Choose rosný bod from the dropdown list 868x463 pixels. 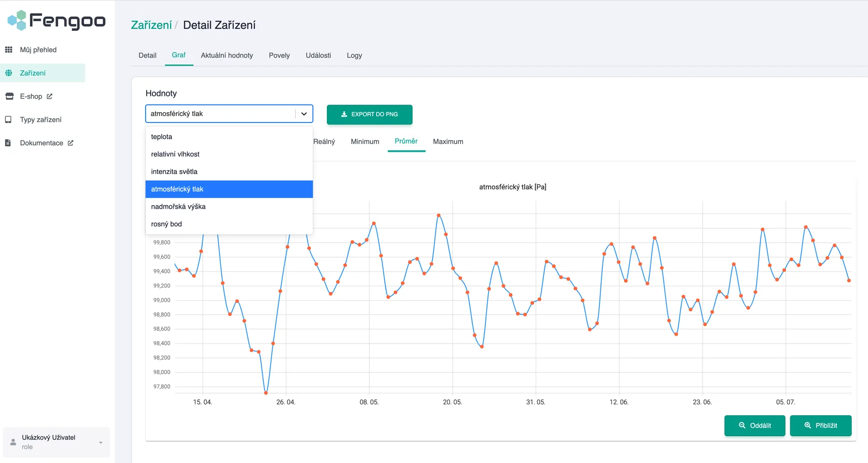tap(229, 224)
